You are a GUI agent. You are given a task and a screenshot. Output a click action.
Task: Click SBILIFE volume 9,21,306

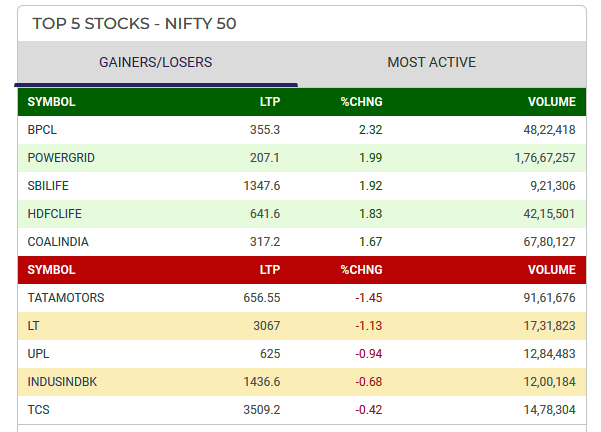tap(553, 186)
